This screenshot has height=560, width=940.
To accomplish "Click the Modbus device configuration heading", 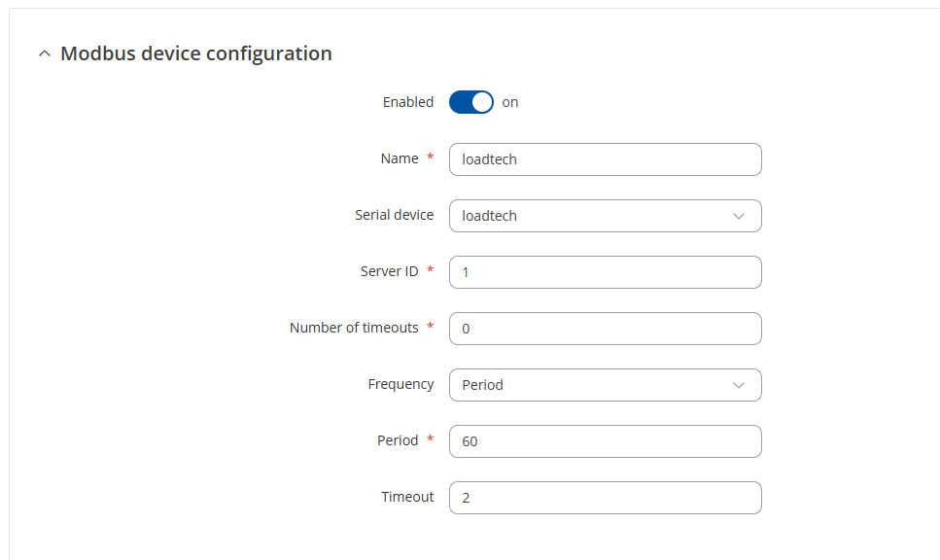I will (x=196, y=53).
